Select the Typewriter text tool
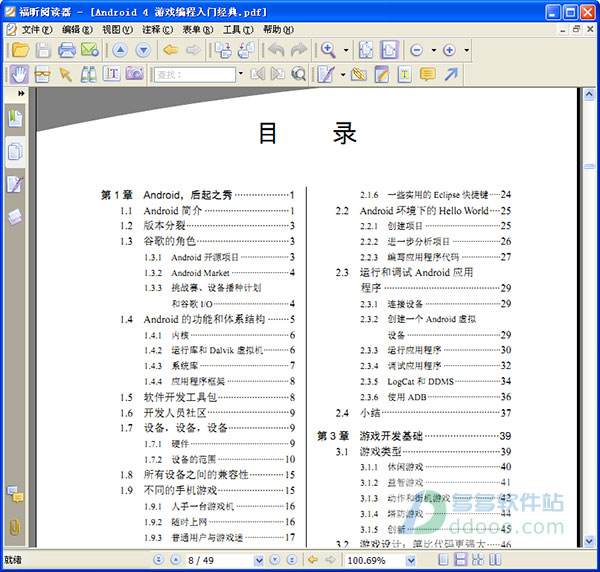This screenshot has width=600, height=572. [x=404, y=74]
